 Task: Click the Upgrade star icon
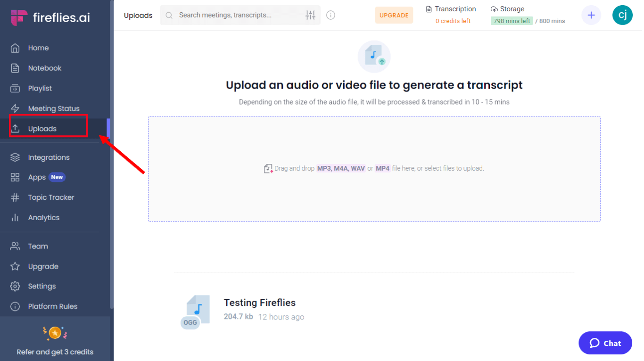[15, 266]
